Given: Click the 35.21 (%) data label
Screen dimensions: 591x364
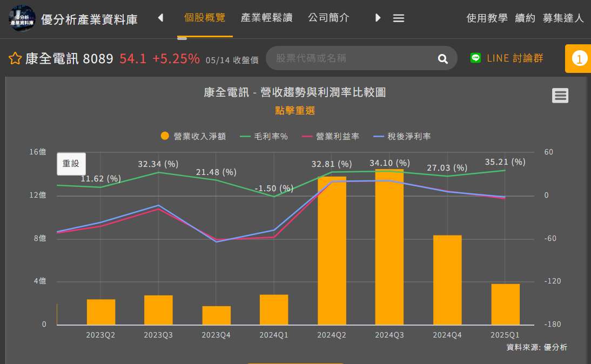Looking at the screenshot, I should (x=505, y=162).
